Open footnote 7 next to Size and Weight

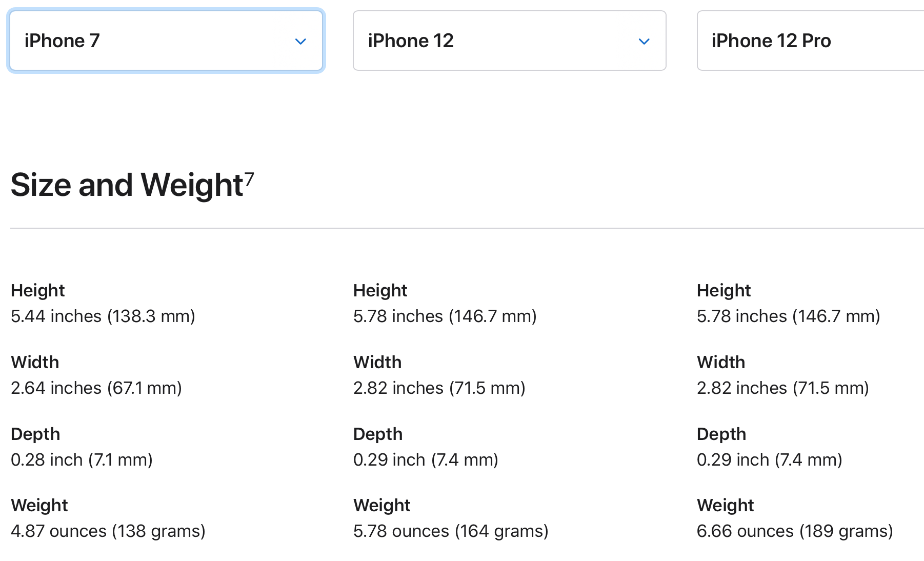(x=249, y=179)
